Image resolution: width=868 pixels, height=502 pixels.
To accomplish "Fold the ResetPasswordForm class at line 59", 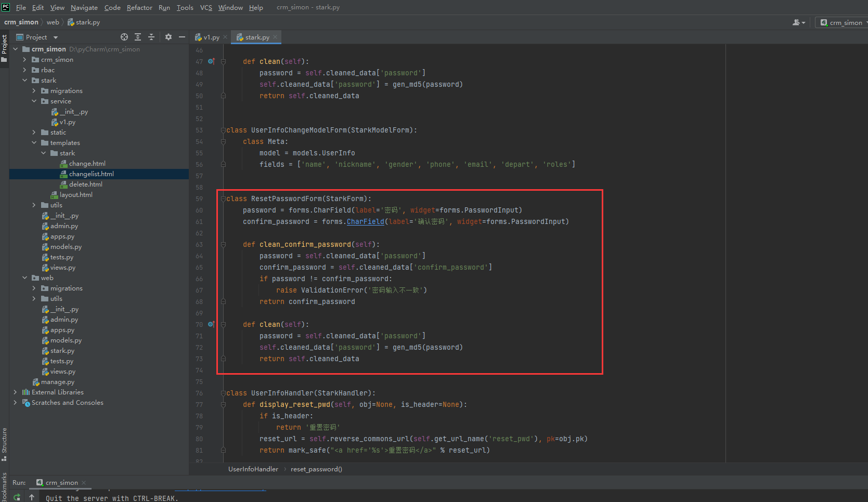I will click(223, 199).
